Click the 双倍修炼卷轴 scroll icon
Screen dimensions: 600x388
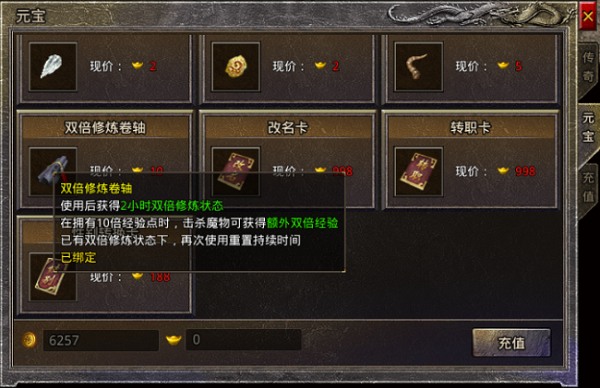click(53, 166)
